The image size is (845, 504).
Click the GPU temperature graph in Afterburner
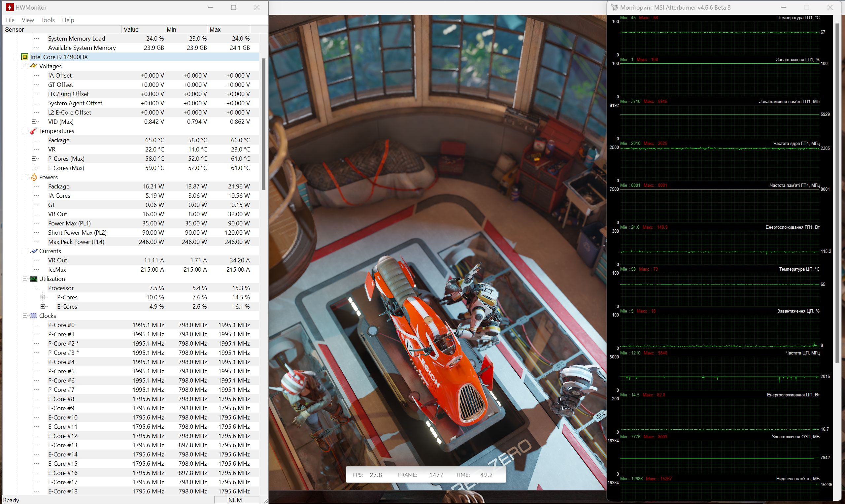pyautogui.click(x=720, y=38)
